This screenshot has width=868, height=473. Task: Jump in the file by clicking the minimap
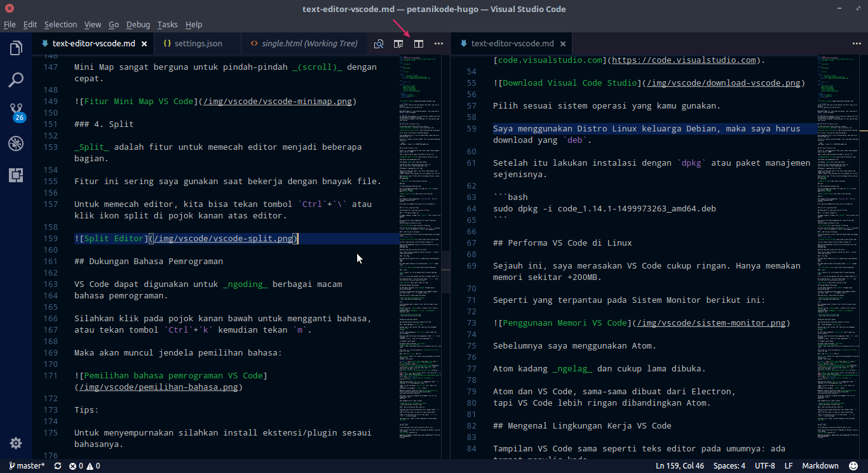click(x=418, y=254)
